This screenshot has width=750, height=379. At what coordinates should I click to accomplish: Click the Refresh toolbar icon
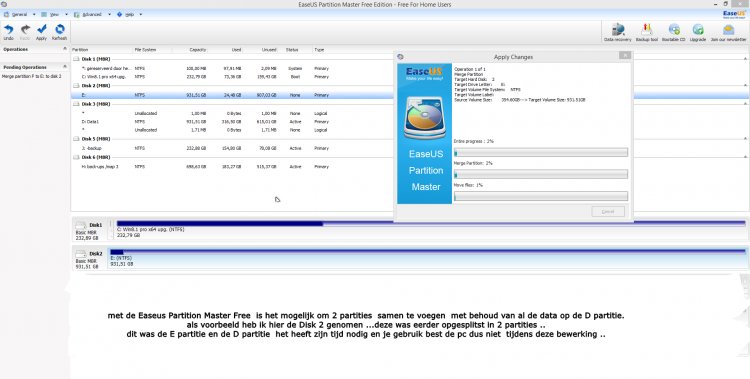coord(59,30)
